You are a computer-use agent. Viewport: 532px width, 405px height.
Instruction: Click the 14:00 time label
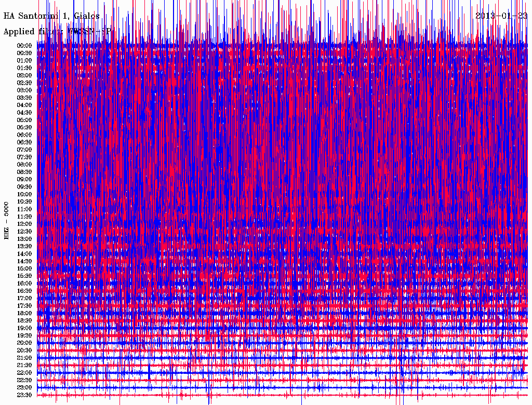point(24,254)
